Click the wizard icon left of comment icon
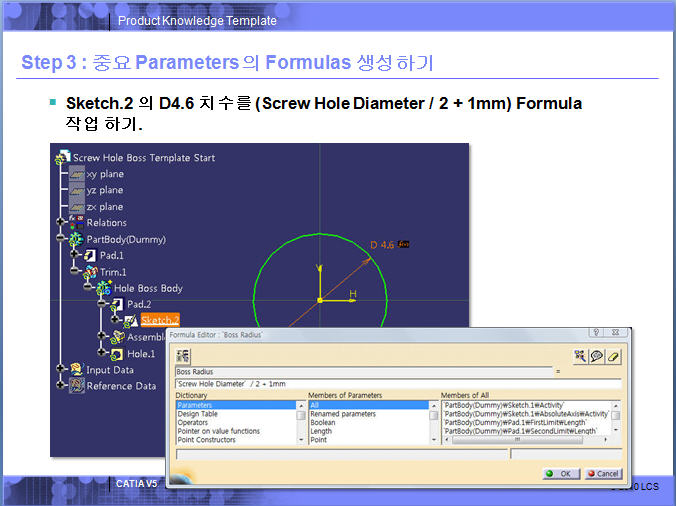Screen dimensions: 676x506 pyautogui.click(x=580, y=356)
